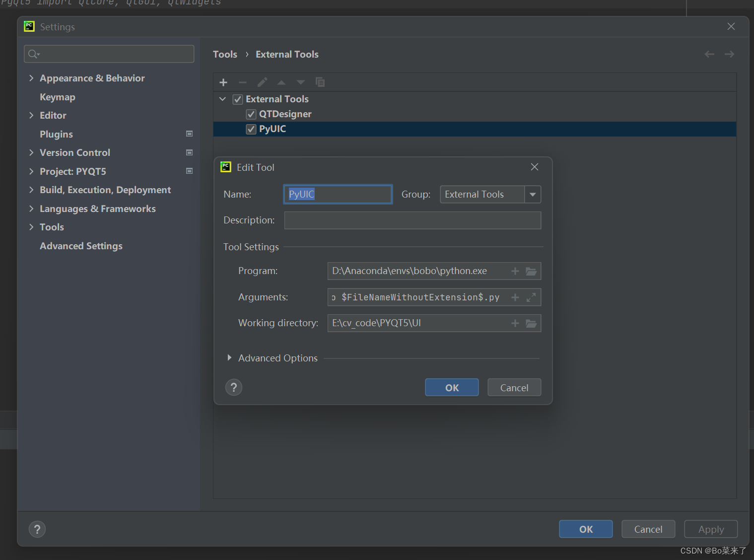Expand Arguments field using the diagonal-arrows icon
Viewport: 754px width, 560px height.
pyautogui.click(x=531, y=297)
